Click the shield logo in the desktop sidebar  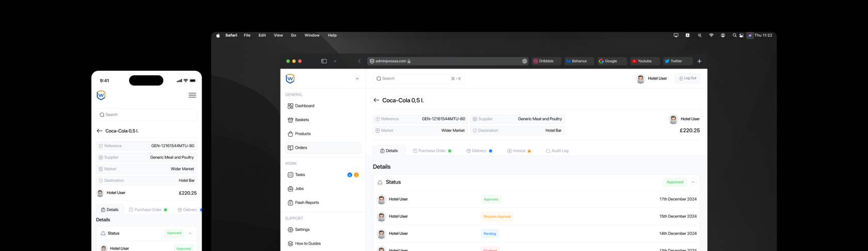click(290, 79)
